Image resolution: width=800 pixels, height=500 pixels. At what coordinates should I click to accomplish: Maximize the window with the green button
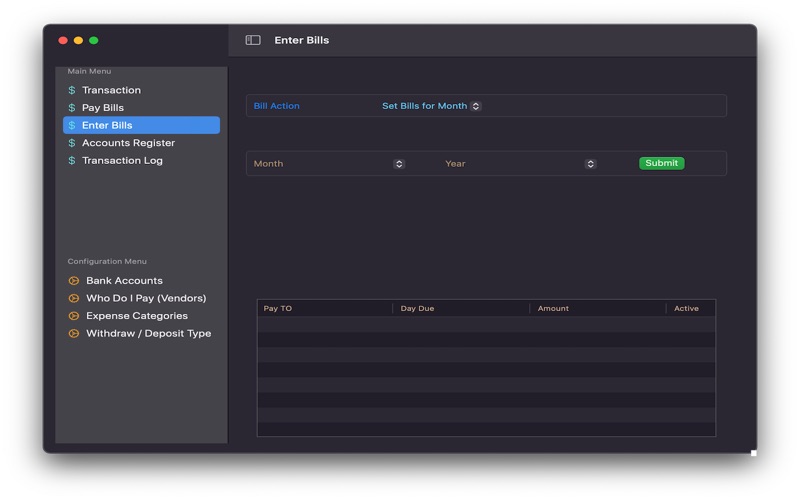click(94, 40)
